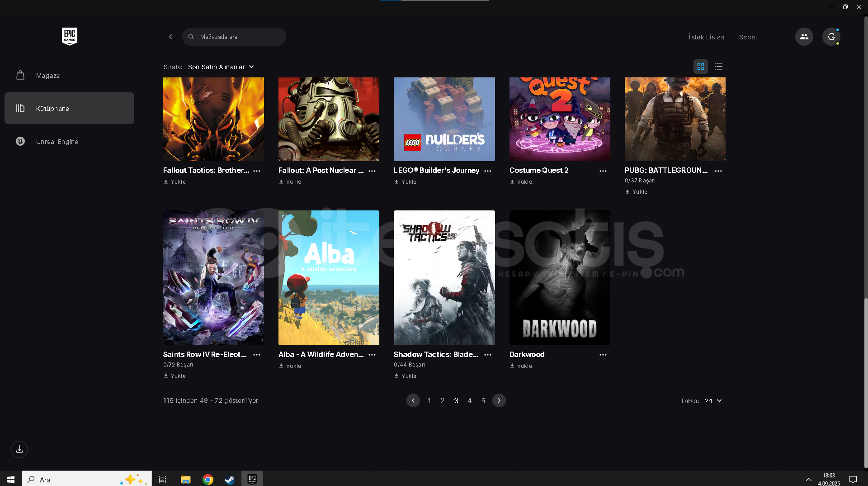Open Steam from the taskbar
Image resolution: width=868 pixels, height=486 pixels.
pyautogui.click(x=230, y=479)
